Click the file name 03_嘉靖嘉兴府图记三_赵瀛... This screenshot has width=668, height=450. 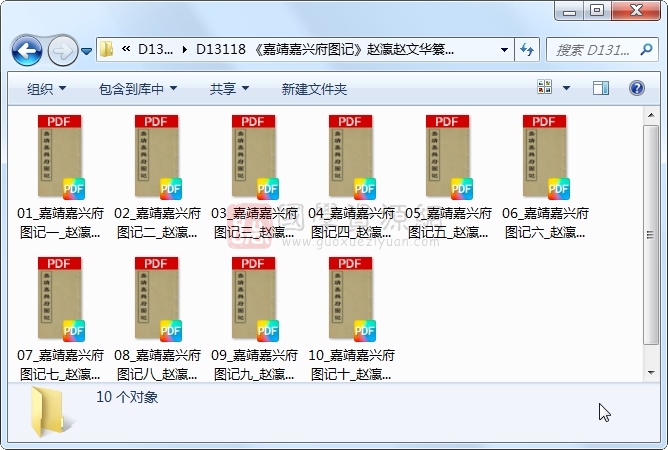pos(255,222)
